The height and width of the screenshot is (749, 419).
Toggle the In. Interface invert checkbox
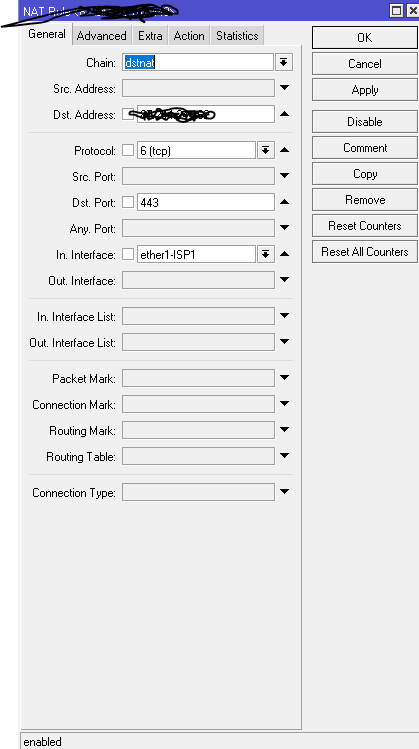[x=128, y=255]
